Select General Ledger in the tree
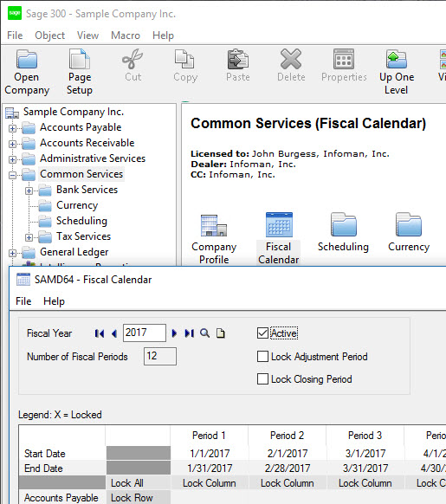446x504 pixels. (74, 252)
